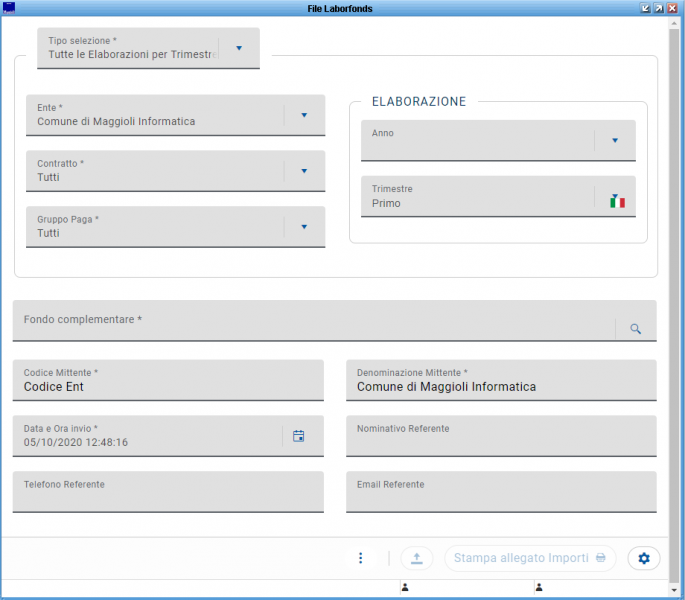This screenshot has height=600, width=685.
Task: Click the first person icon in the status bar
Action: 405,588
